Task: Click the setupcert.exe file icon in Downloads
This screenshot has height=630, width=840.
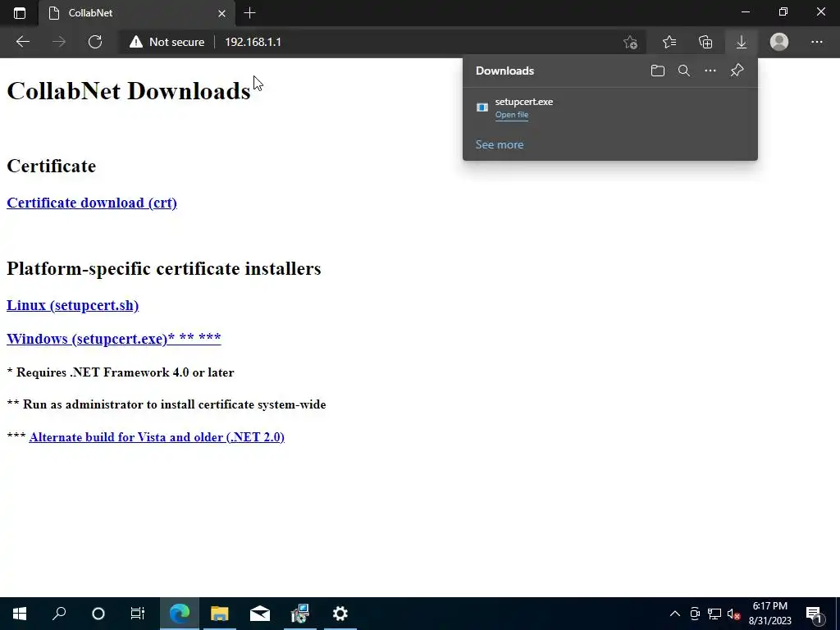Action: pyautogui.click(x=482, y=107)
